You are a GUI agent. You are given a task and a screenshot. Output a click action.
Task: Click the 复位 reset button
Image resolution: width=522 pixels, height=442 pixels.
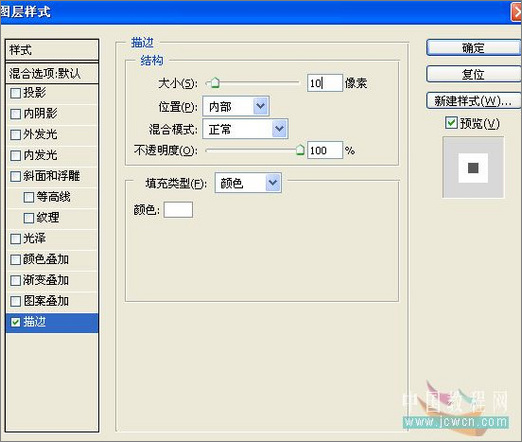[x=473, y=74]
